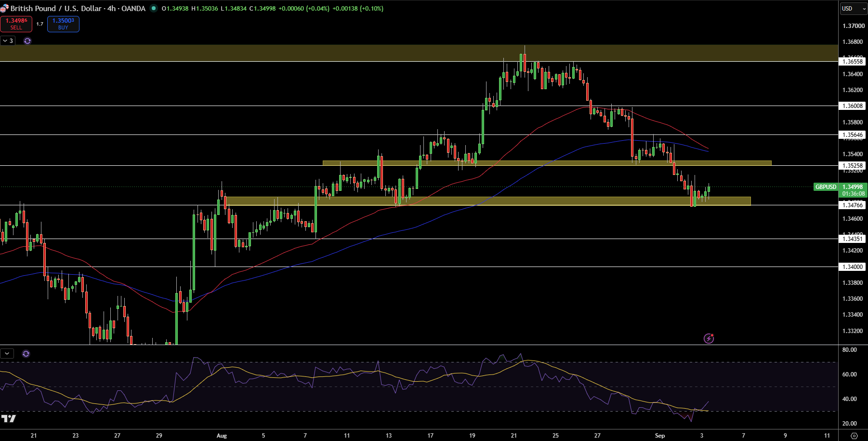The width and height of the screenshot is (868, 441).
Task: Open chart settings gear at bottom right
Action: point(854,436)
